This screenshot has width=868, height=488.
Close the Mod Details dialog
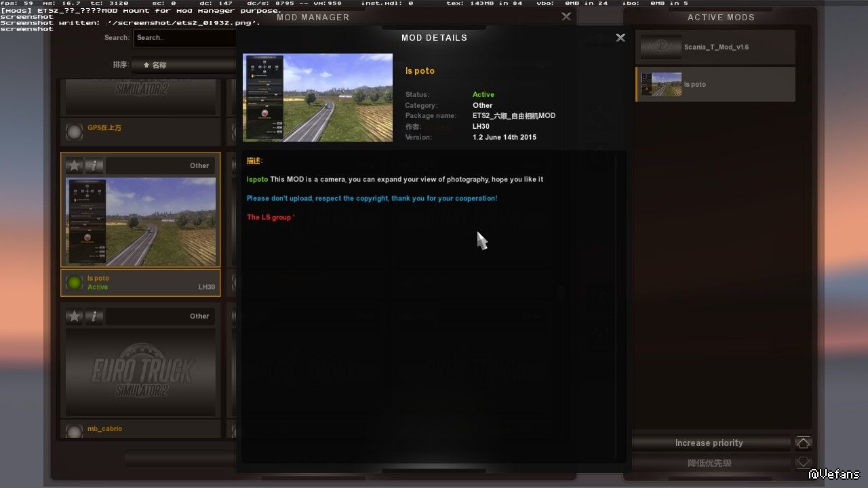tap(620, 38)
